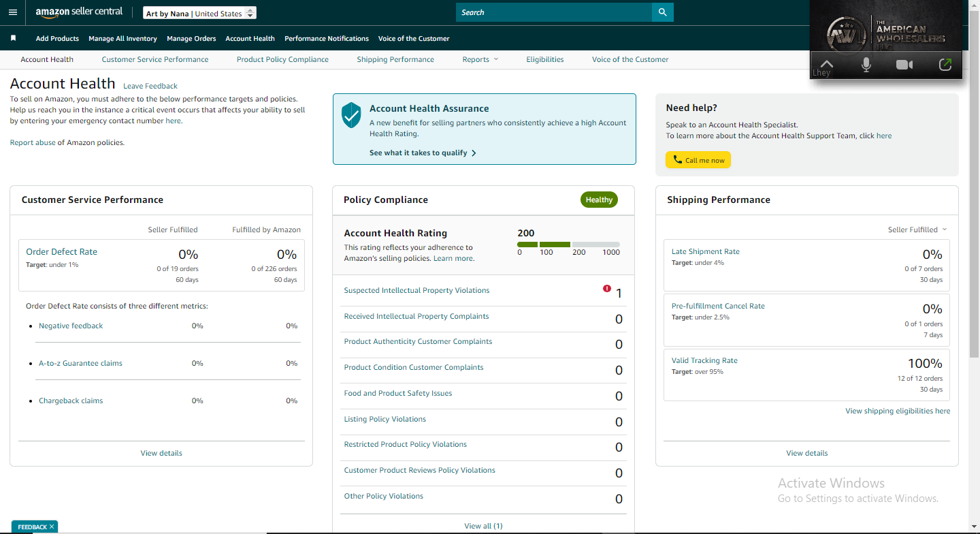Open Suspected Intellectual Property Violations

pyautogui.click(x=416, y=290)
